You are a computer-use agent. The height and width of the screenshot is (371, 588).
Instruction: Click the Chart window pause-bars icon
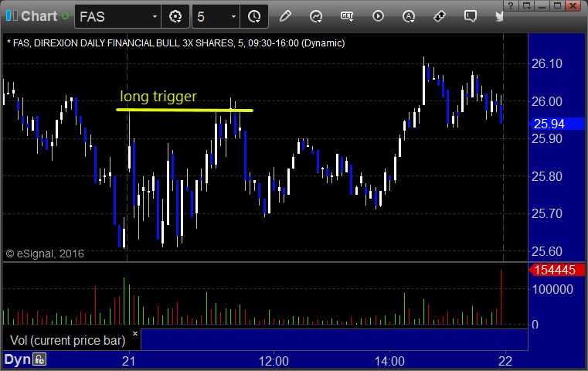coord(12,15)
